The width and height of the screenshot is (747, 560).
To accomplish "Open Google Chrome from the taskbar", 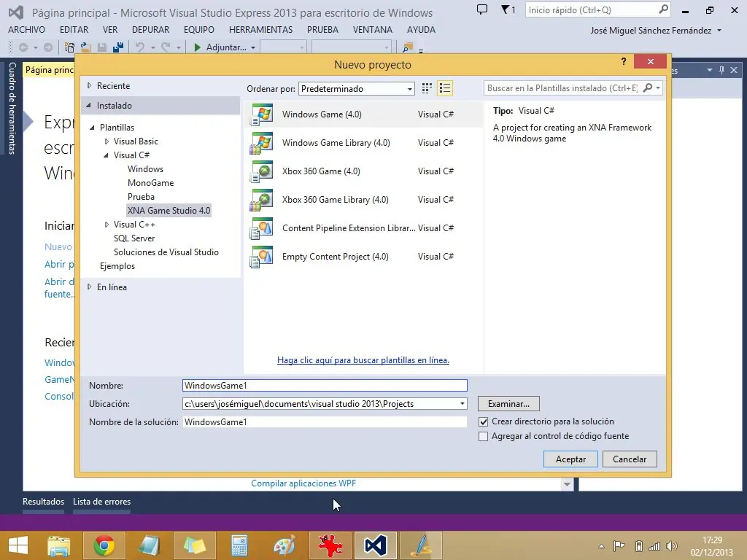I will [104, 545].
